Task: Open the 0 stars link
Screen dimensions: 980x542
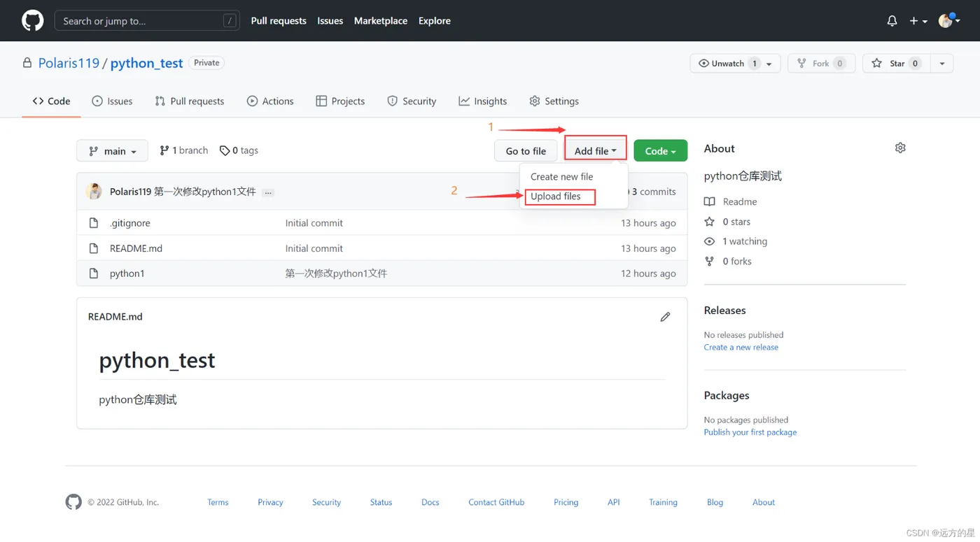Action: pyautogui.click(x=728, y=222)
